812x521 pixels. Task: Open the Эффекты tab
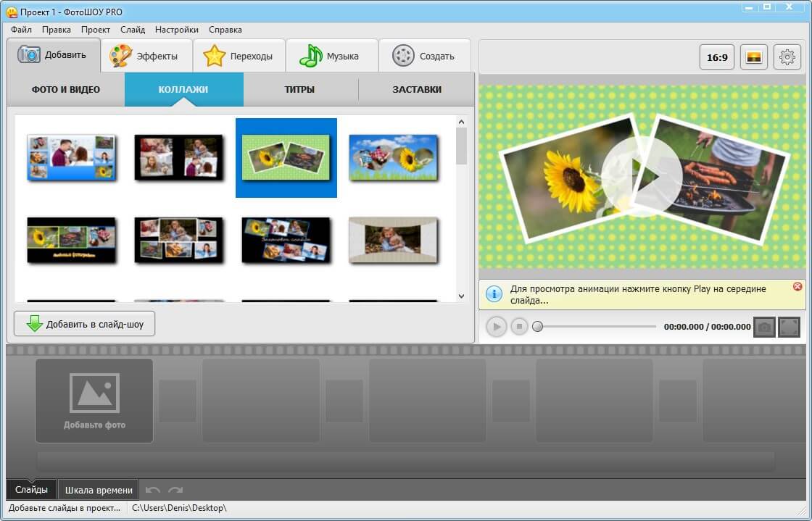pyautogui.click(x=147, y=56)
